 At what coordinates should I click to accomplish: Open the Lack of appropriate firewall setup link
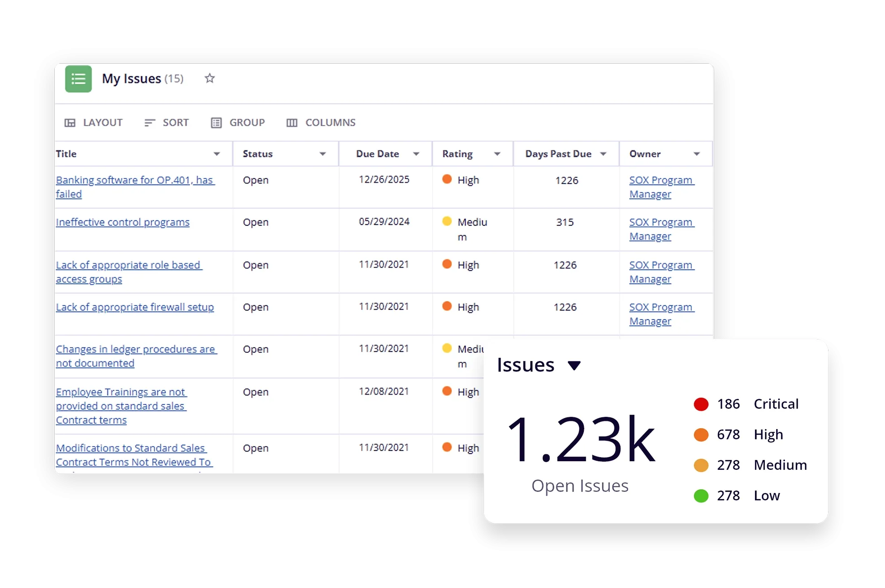click(x=135, y=307)
